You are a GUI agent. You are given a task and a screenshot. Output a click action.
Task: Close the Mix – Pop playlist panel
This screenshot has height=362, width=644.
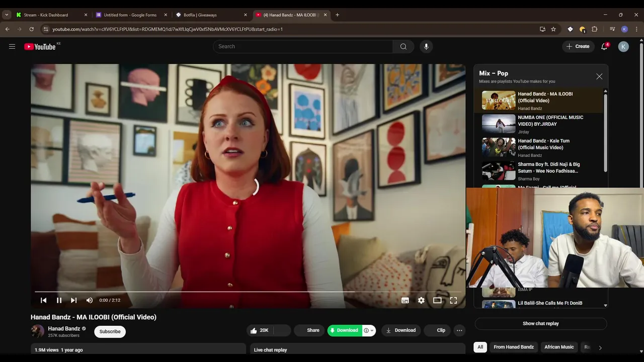[x=599, y=76]
